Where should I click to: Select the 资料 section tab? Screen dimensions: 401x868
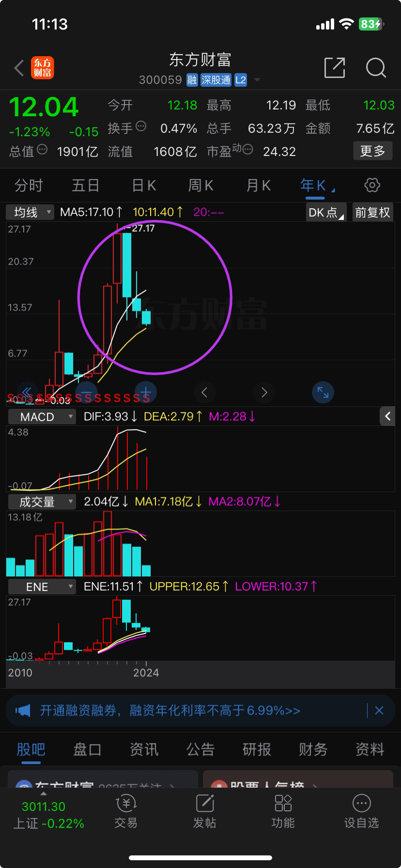370,749
